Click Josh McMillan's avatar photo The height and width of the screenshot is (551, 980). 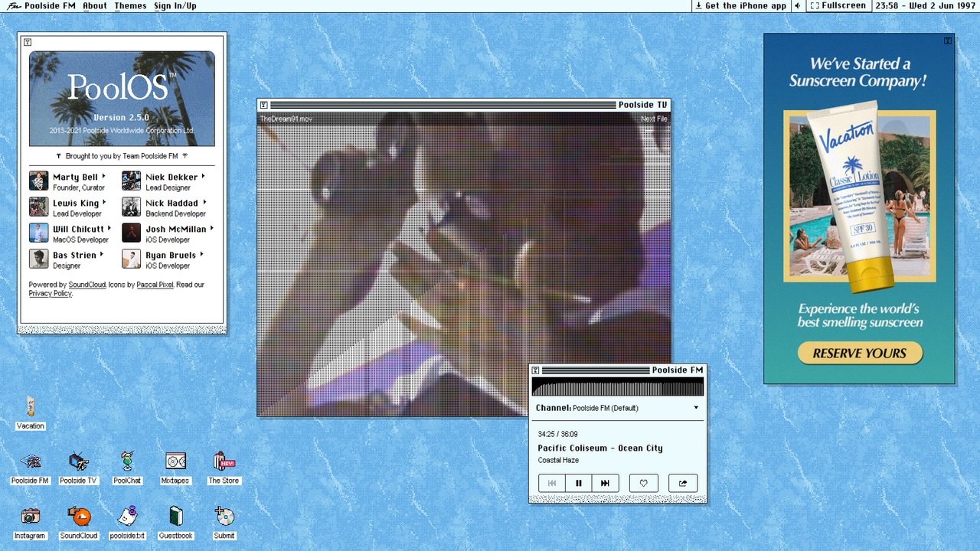(132, 233)
